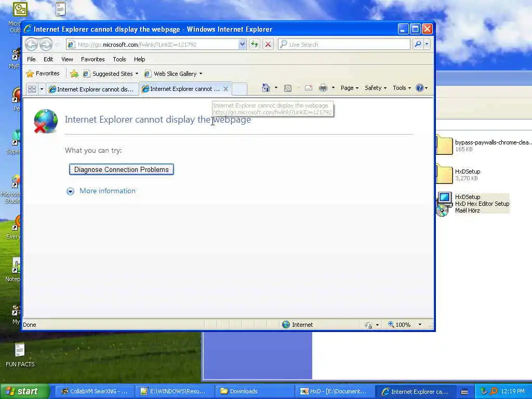
Task: Open the File menu
Action: [31, 59]
